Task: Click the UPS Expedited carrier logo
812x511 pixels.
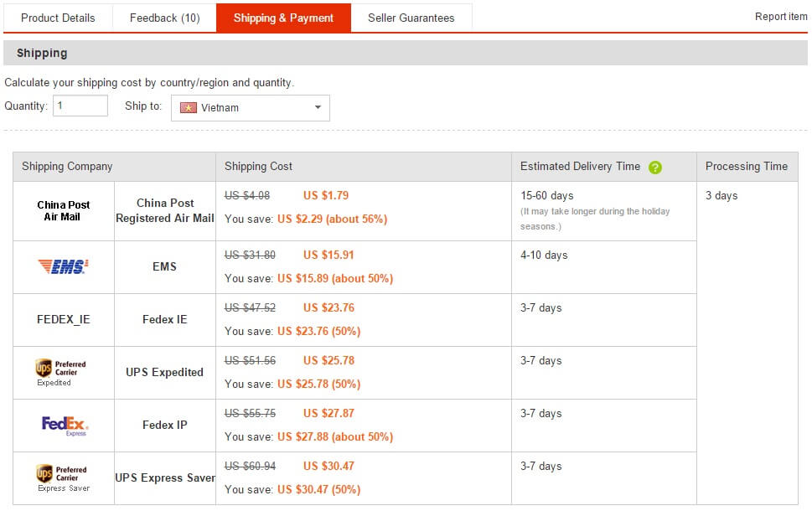Action: coord(63,372)
